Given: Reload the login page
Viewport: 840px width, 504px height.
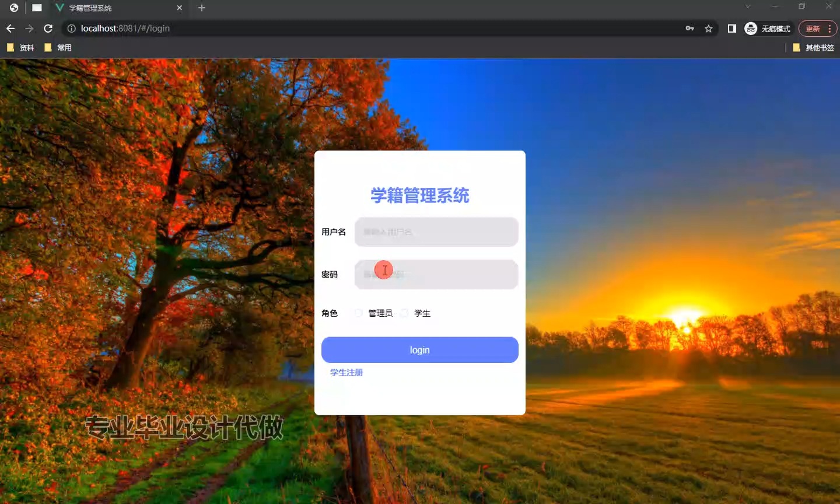Looking at the screenshot, I should (x=48, y=29).
